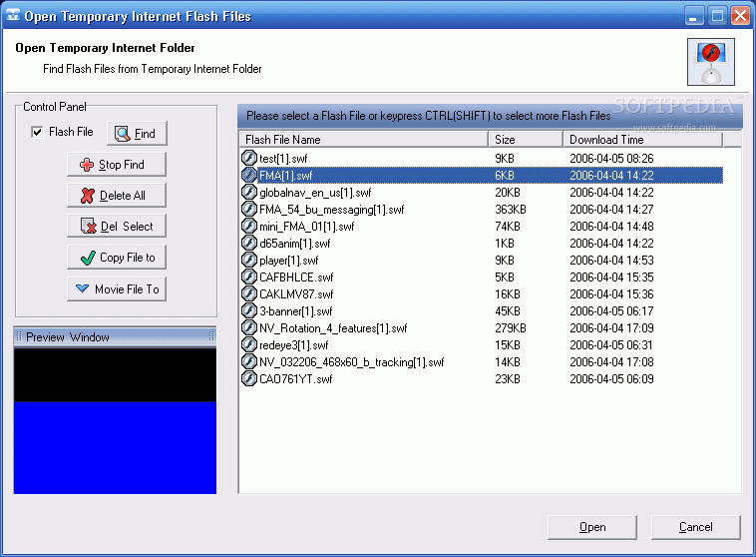Image resolution: width=756 pixels, height=557 pixels.
Task: Click the flash icon beside FMA_54_bu_messaging[1].swf
Action: tap(248, 209)
